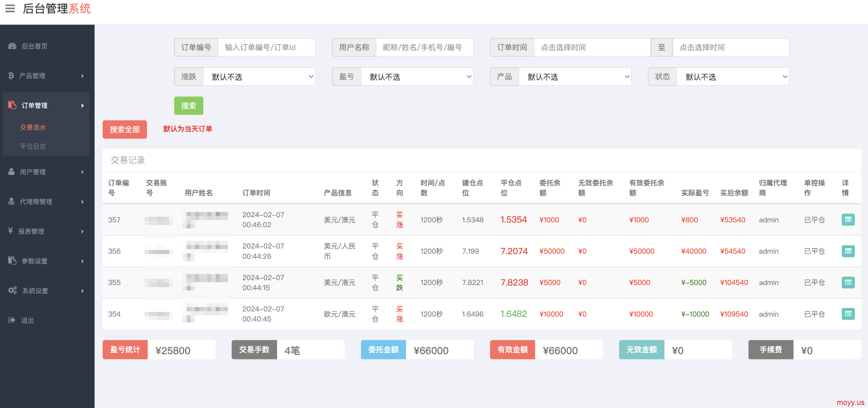
Task: Open detail icon for order 356
Action: pos(848,251)
